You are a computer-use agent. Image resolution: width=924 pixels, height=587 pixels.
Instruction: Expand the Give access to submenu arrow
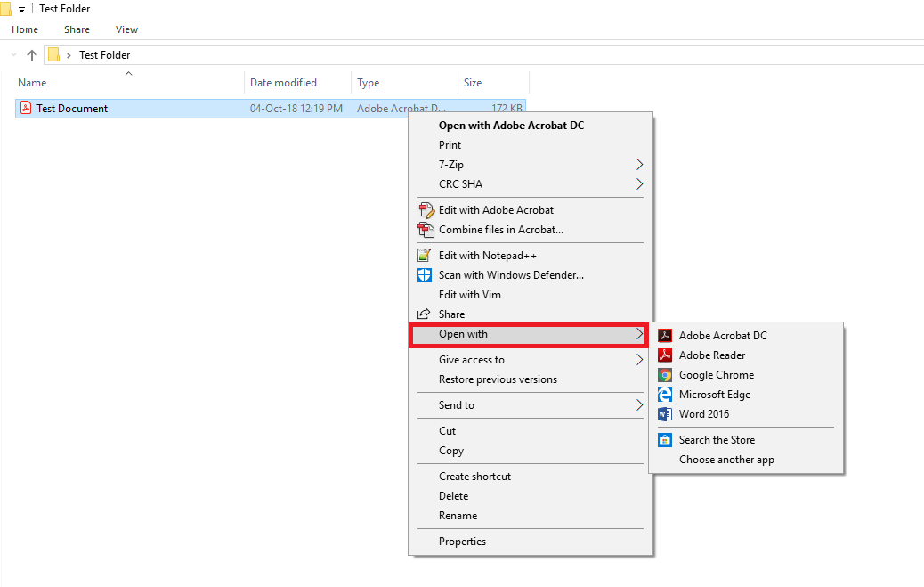[x=639, y=360]
